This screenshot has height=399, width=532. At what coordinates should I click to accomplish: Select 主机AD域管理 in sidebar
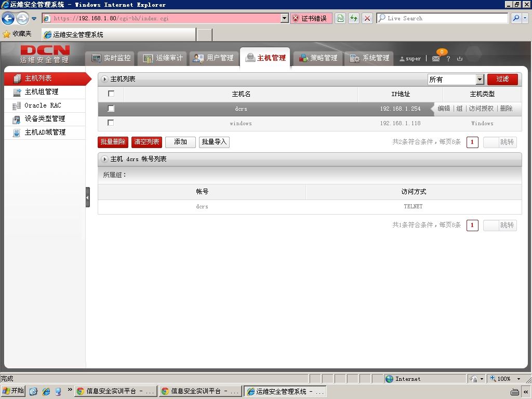coord(45,132)
